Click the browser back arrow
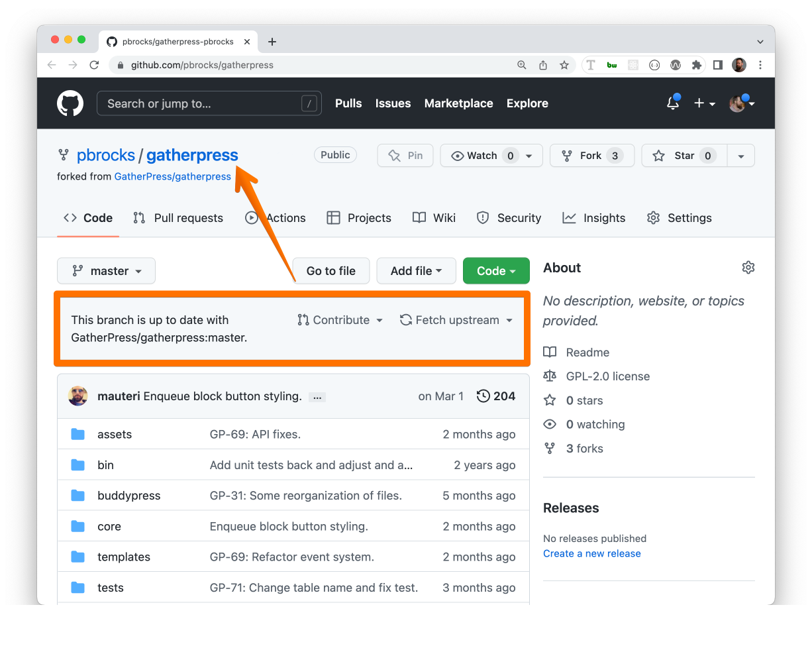Image resolution: width=812 pixels, height=654 pixels. (52, 65)
